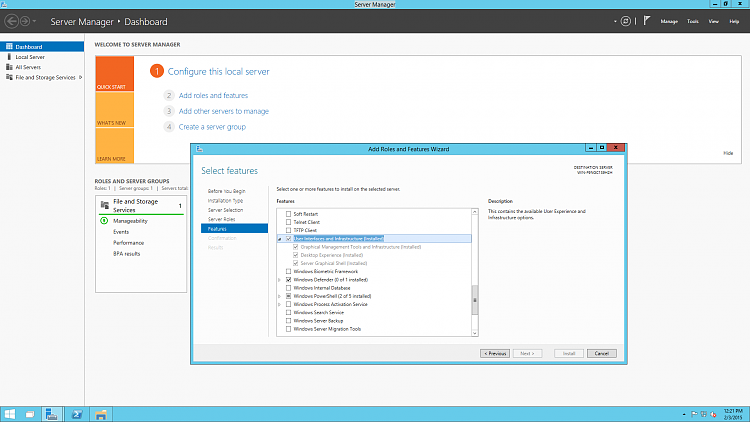Open the taskbar clock and date
The width and height of the screenshot is (750, 422).
coord(733,414)
